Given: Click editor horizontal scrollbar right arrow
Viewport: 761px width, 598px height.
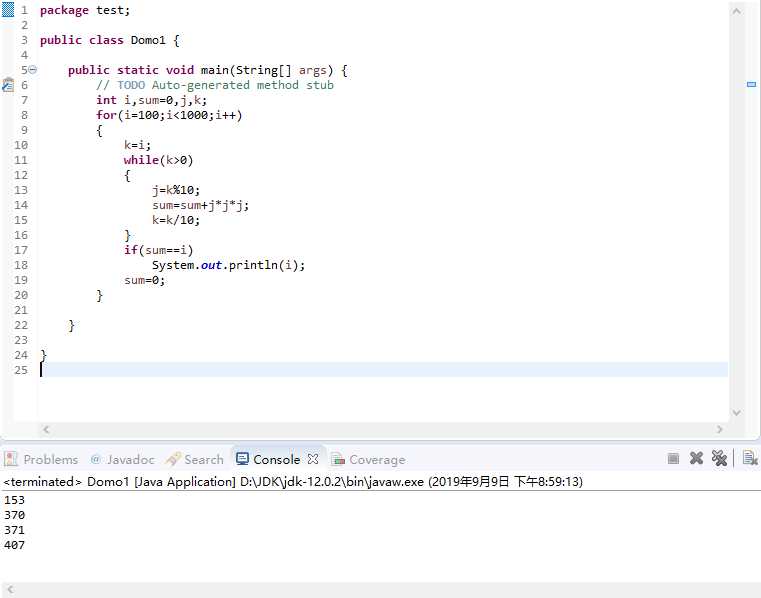Looking at the screenshot, I should [x=720, y=429].
